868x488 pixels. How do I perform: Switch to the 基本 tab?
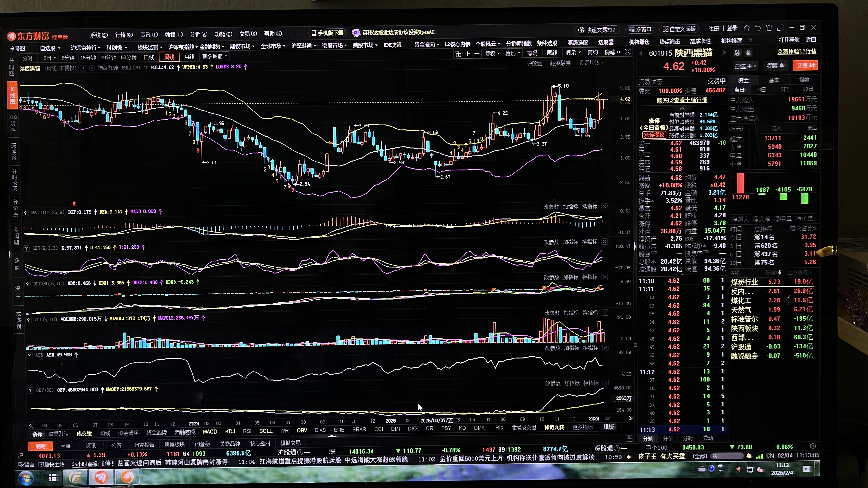773,80
